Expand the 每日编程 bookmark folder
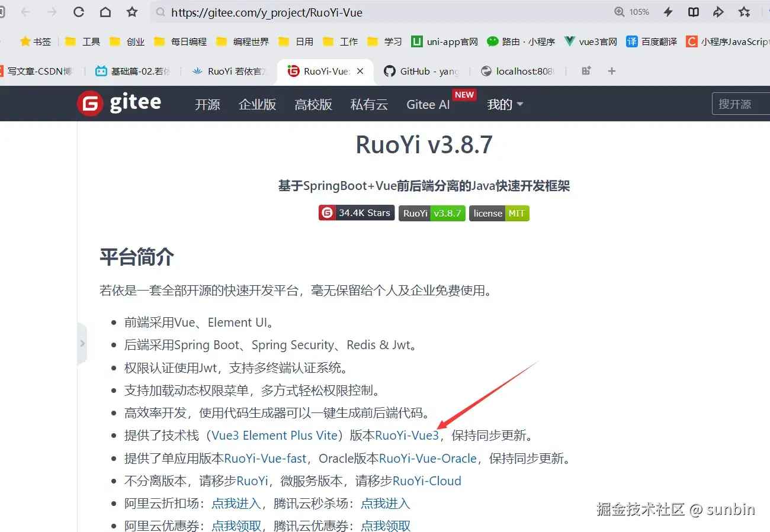 (x=180, y=41)
